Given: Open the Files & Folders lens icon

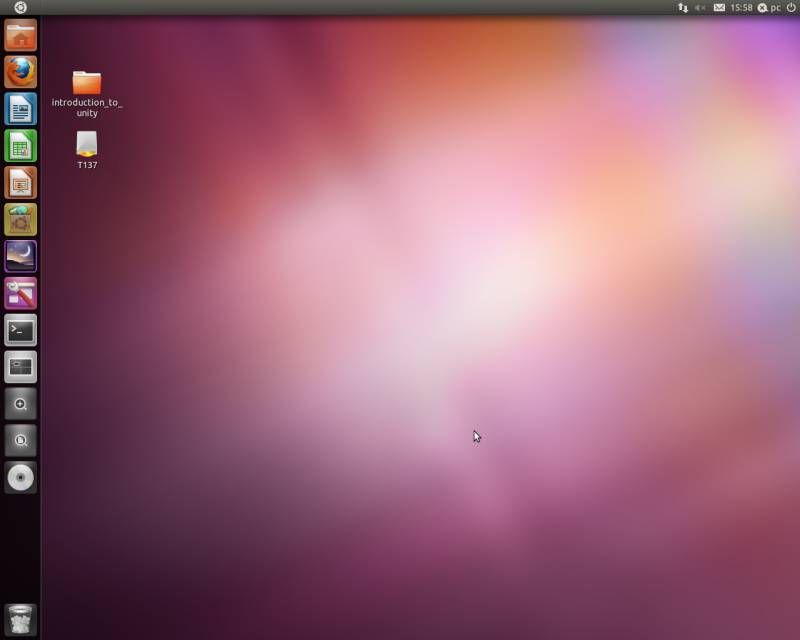Looking at the screenshot, I should (x=20, y=440).
